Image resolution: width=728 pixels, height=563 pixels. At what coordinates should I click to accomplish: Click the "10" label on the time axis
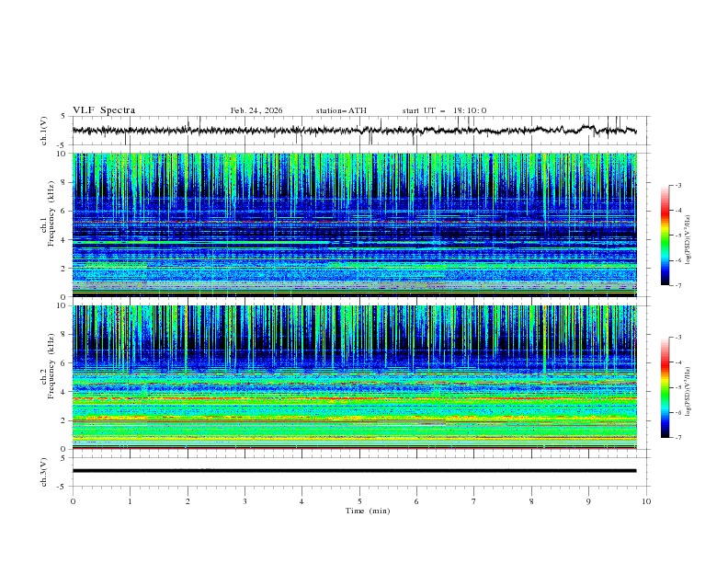[x=646, y=501]
